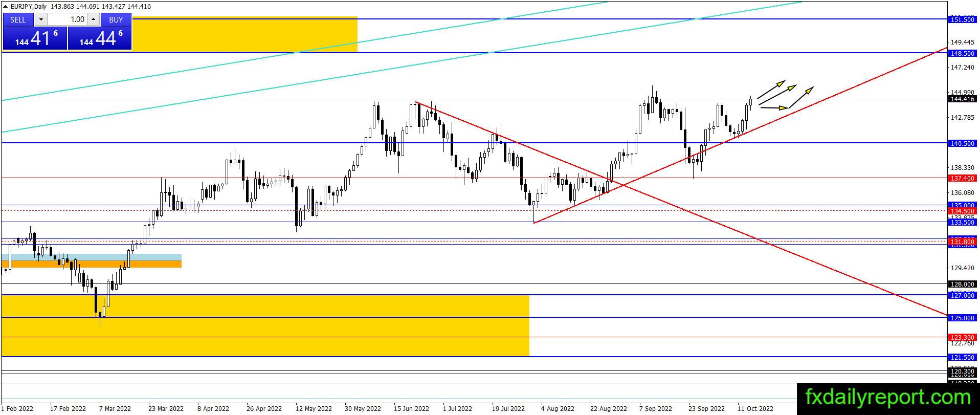The height and width of the screenshot is (415, 980).
Task: Click the 4 Aug 2022 date label
Action: point(558,408)
